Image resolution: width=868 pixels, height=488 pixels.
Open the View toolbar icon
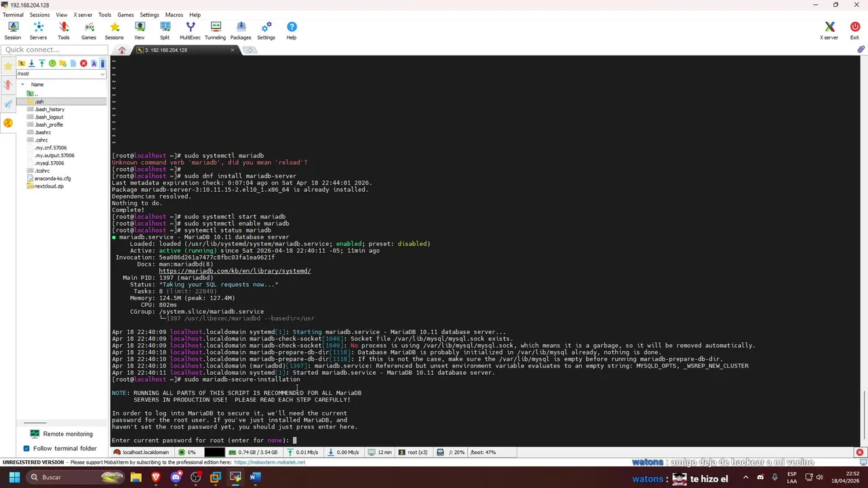tap(139, 30)
